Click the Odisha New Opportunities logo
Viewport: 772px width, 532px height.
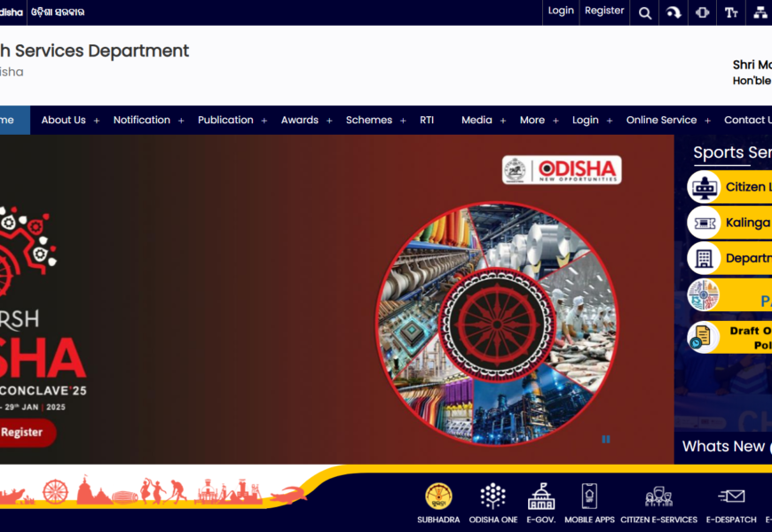(562, 170)
